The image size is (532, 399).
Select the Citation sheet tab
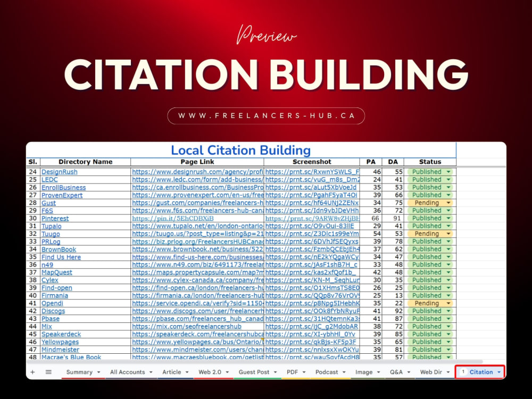(481, 372)
